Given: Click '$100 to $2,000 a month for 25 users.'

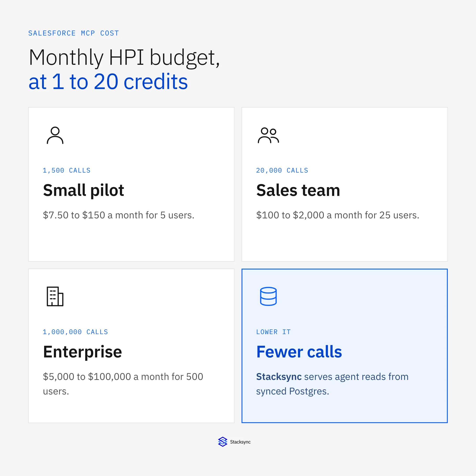Looking at the screenshot, I should pos(338,215).
